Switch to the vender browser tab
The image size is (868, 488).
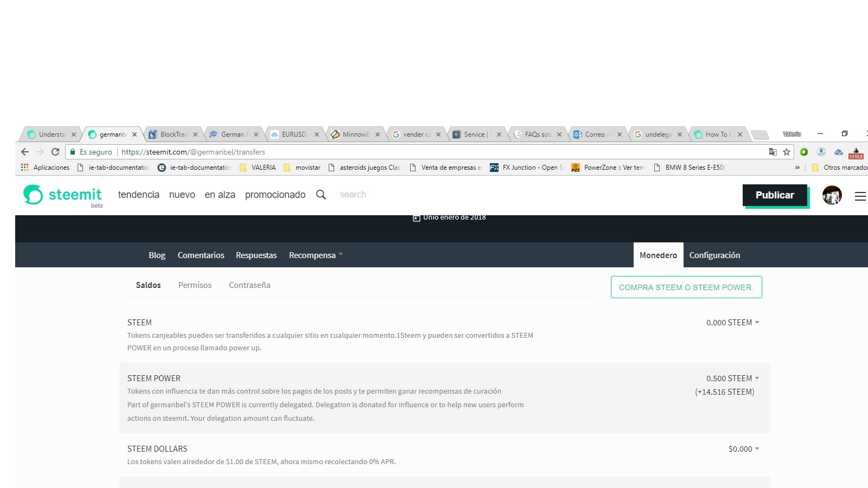click(416, 134)
